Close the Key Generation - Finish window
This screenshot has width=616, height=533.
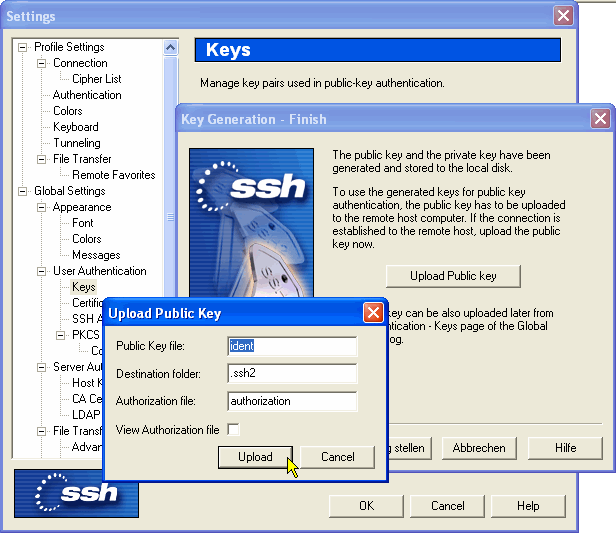point(600,118)
